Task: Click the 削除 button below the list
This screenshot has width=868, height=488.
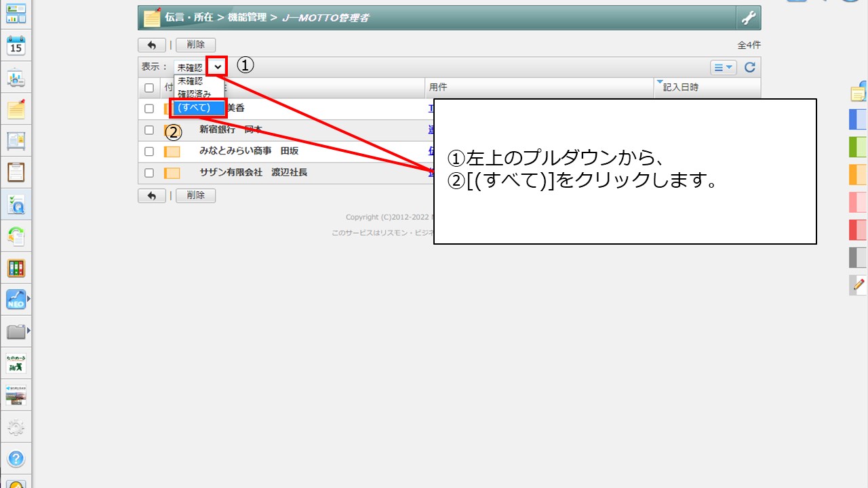Action: click(x=195, y=196)
